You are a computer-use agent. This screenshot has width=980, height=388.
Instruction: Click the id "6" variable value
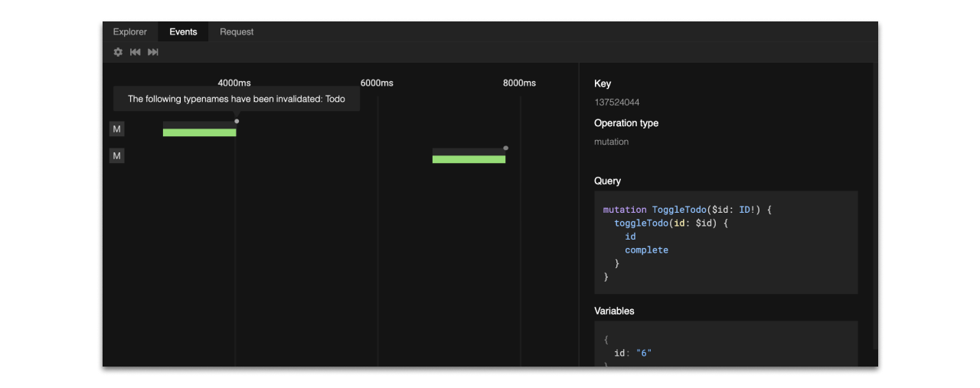point(632,353)
